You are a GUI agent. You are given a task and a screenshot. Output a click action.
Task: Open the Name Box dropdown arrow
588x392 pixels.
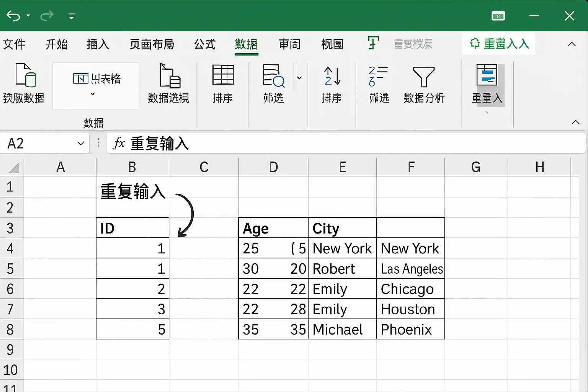[x=81, y=144]
